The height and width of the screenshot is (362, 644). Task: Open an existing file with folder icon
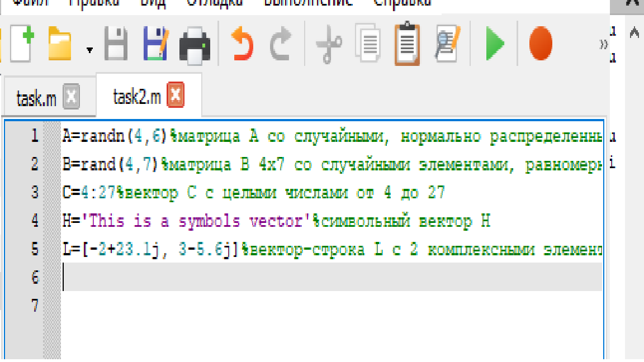point(60,45)
